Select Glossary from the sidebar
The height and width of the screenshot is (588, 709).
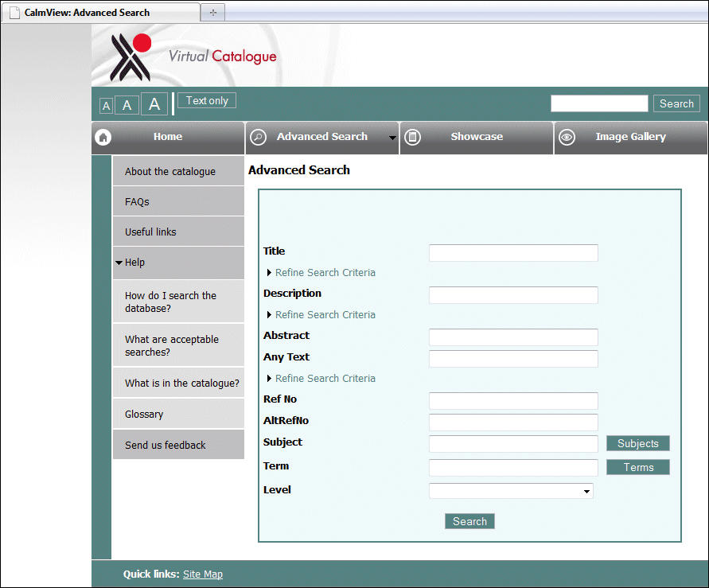[144, 414]
